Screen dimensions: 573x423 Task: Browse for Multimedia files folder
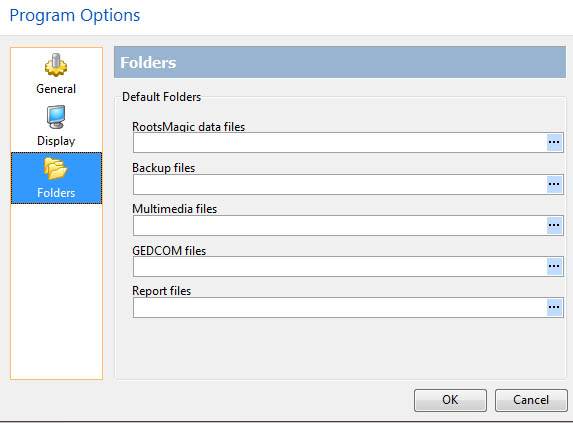coord(554,225)
